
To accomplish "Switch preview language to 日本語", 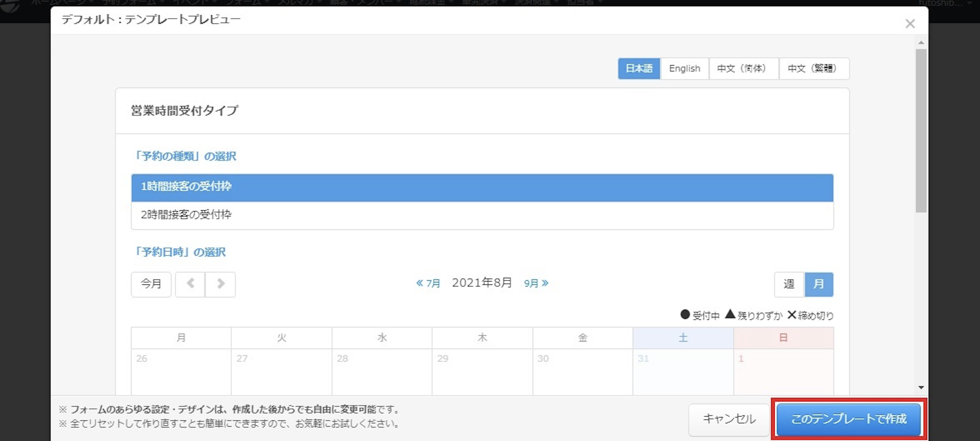I will (639, 68).
